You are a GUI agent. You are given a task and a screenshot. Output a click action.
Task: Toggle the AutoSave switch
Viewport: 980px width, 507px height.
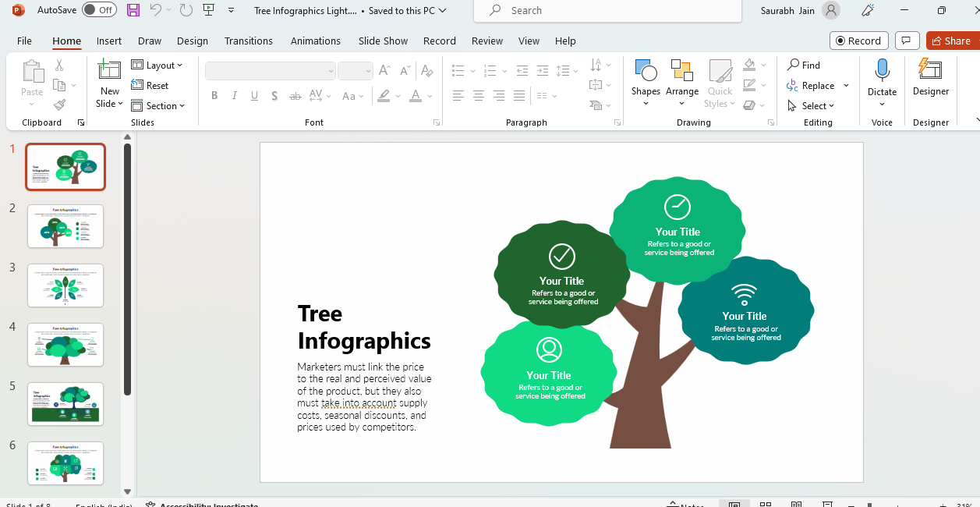click(x=99, y=10)
